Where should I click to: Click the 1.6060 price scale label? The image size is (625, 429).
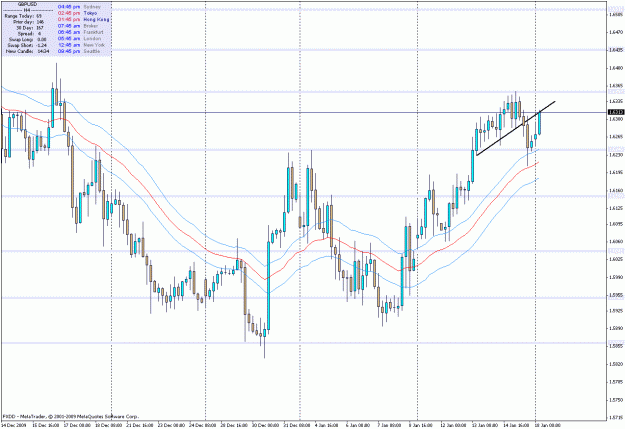617,242
